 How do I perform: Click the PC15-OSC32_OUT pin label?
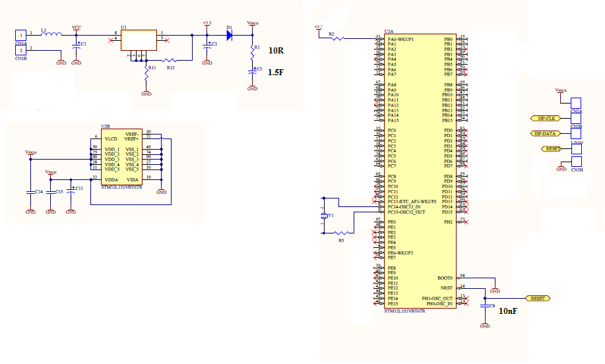(x=406, y=212)
